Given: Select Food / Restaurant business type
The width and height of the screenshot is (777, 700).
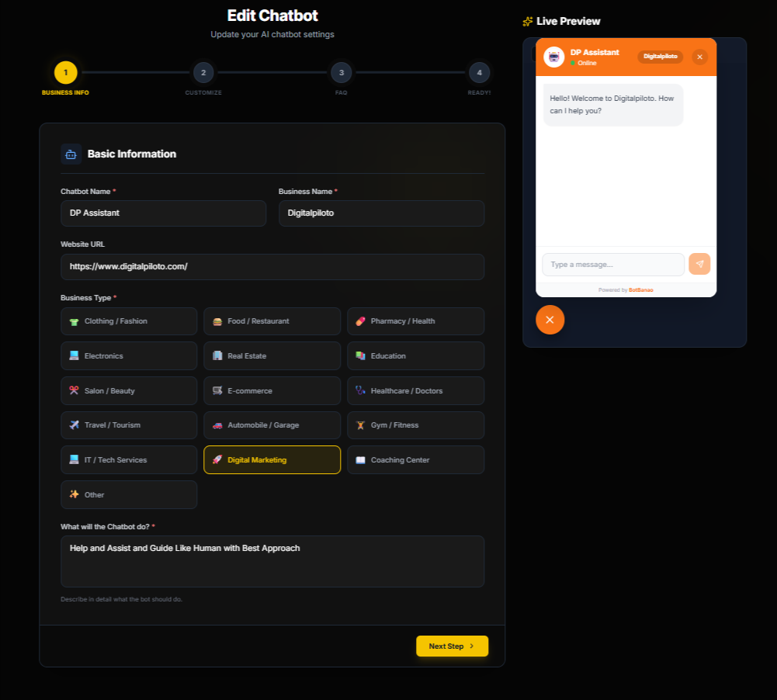Looking at the screenshot, I should [x=272, y=321].
